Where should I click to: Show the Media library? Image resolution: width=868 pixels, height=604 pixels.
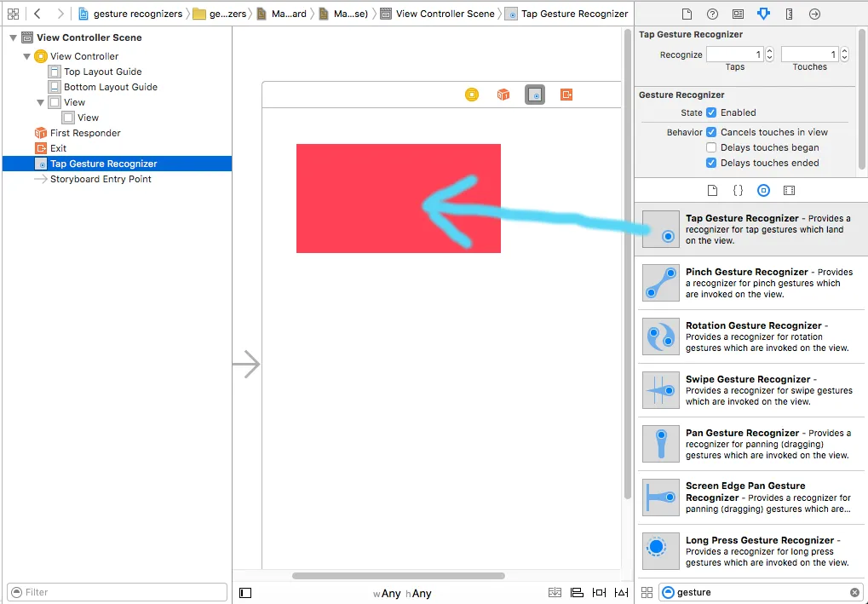point(790,191)
